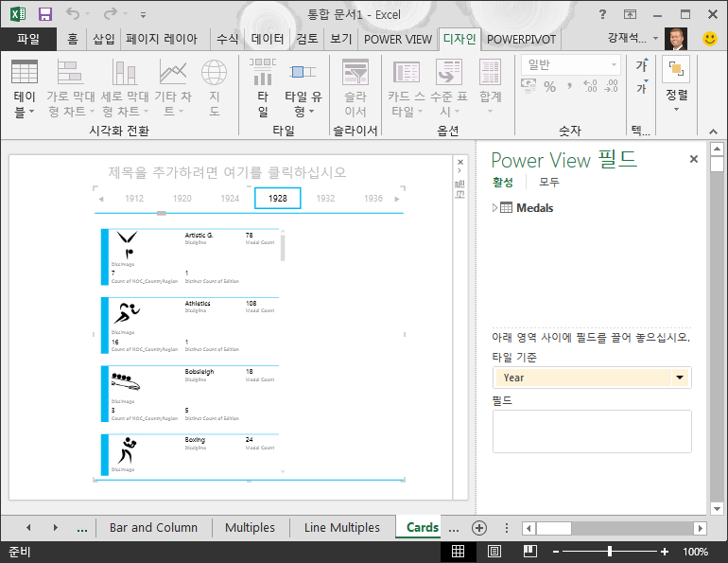Screen dimensions: 728x563
Task: Open Card style (카드 스타일) icon
Action: pos(407,72)
